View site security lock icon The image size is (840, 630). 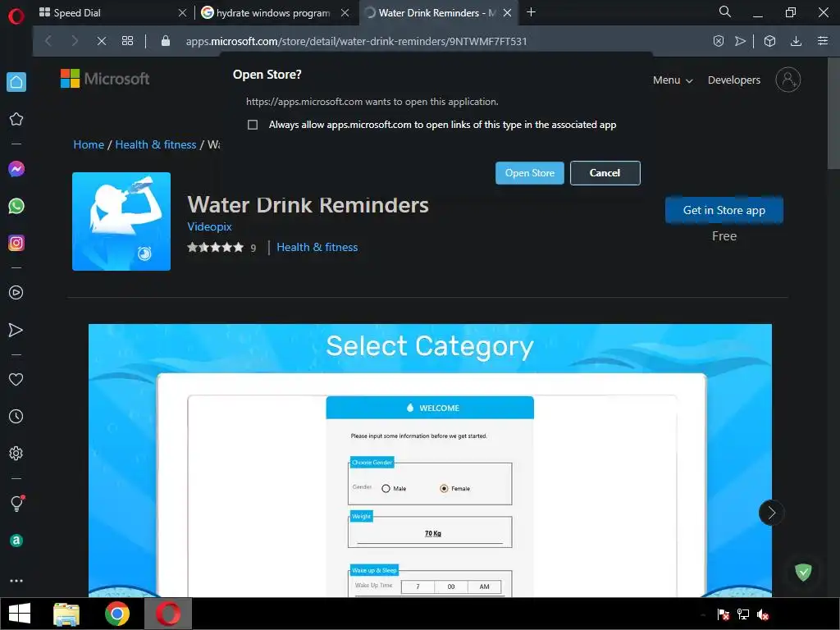pos(166,41)
